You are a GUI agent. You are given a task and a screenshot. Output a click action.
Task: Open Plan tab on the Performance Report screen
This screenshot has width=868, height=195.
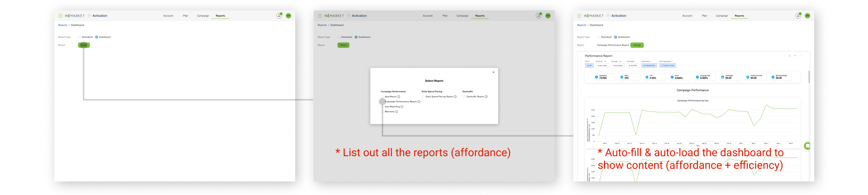704,16
